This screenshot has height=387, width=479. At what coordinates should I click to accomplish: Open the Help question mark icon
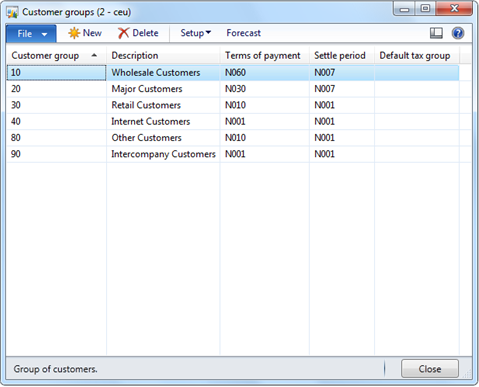[458, 33]
